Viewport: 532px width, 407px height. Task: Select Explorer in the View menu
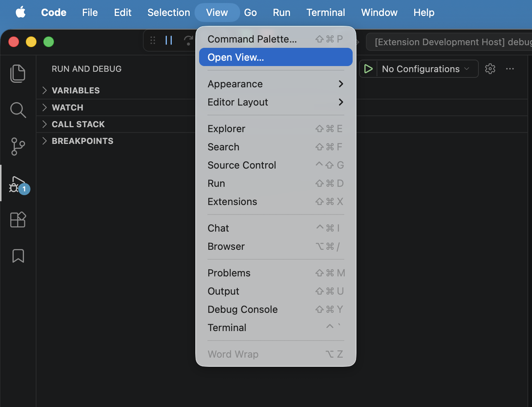(x=276, y=129)
